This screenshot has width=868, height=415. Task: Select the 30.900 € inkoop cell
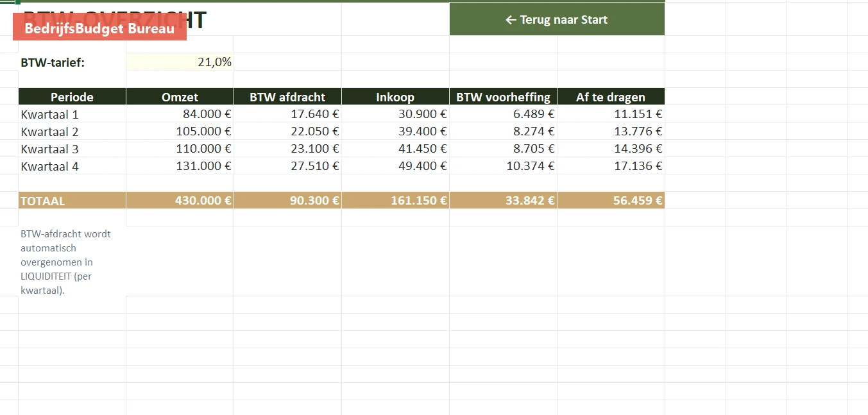pos(395,114)
